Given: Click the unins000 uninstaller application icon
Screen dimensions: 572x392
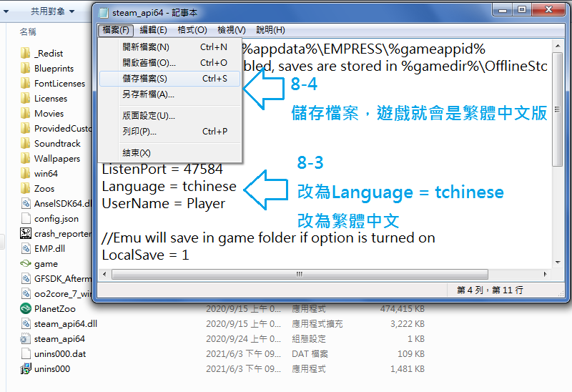Looking at the screenshot, I should coord(26,368).
